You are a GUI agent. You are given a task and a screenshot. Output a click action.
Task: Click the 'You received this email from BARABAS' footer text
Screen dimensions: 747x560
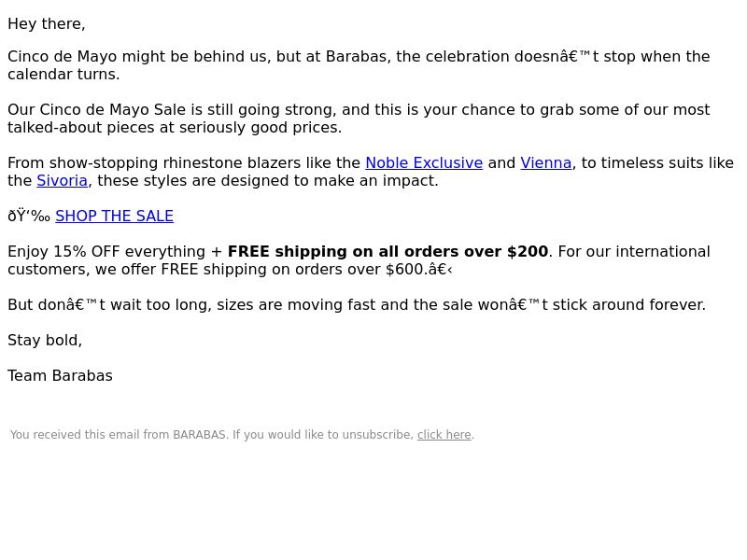[120, 435]
